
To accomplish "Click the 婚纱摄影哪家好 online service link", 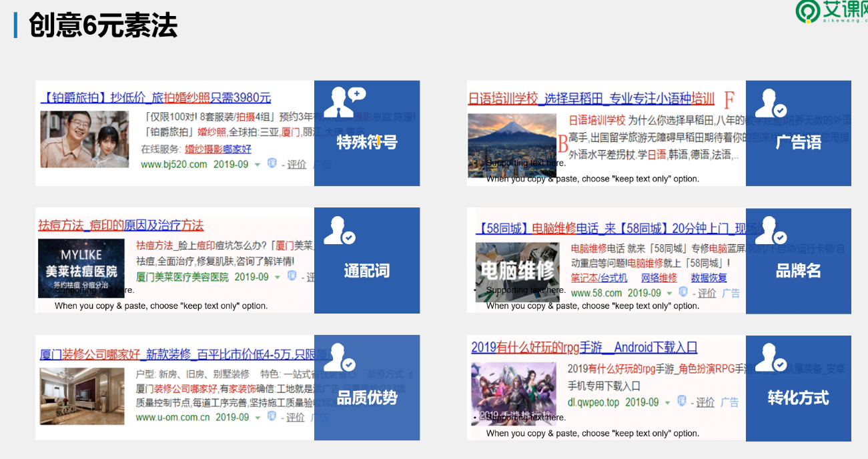I will coord(218,149).
